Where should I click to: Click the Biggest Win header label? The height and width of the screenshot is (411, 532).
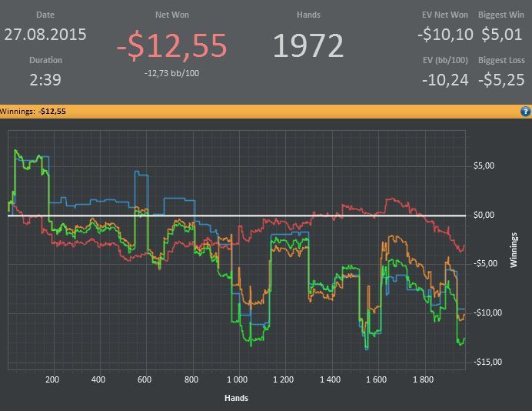[501, 15]
